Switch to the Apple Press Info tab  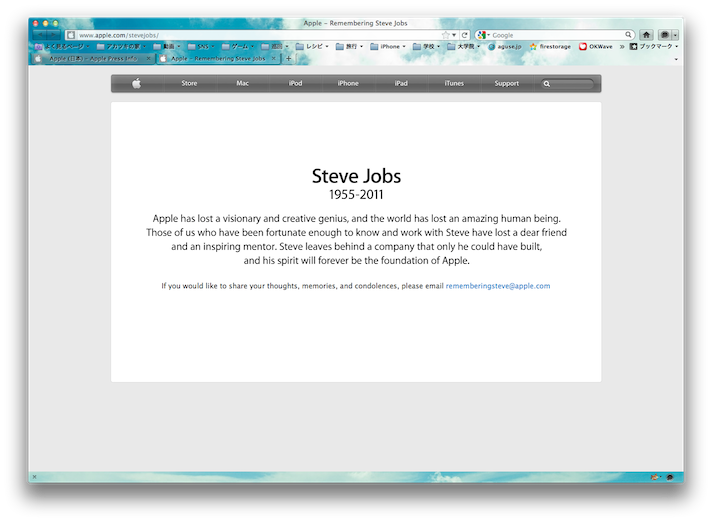click(x=93, y=59)
